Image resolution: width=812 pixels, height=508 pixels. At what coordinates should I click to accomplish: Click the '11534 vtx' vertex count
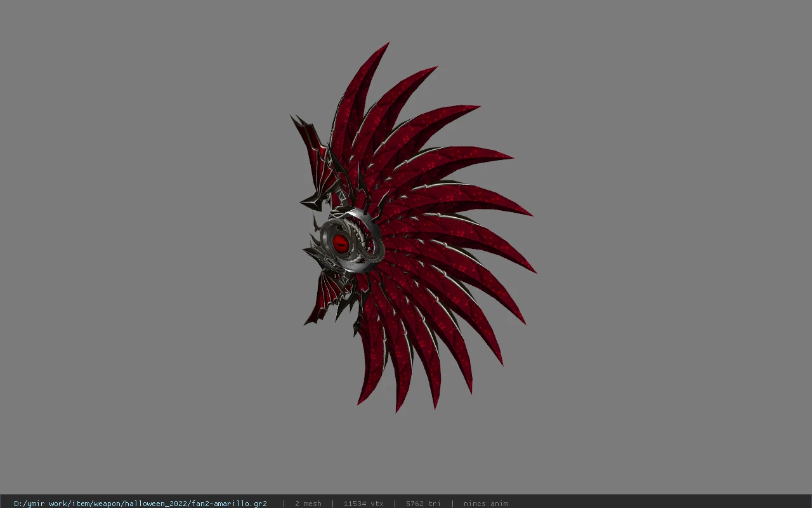tap(363, 504)
